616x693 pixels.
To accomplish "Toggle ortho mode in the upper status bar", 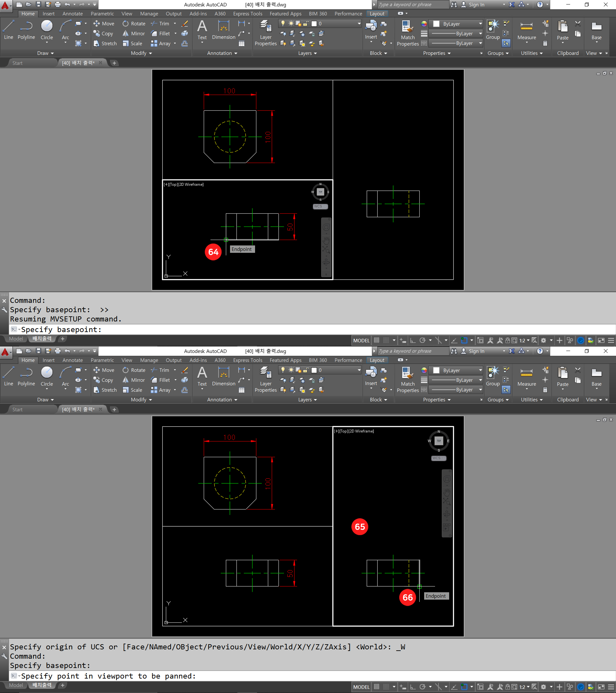I will (413, 340).
